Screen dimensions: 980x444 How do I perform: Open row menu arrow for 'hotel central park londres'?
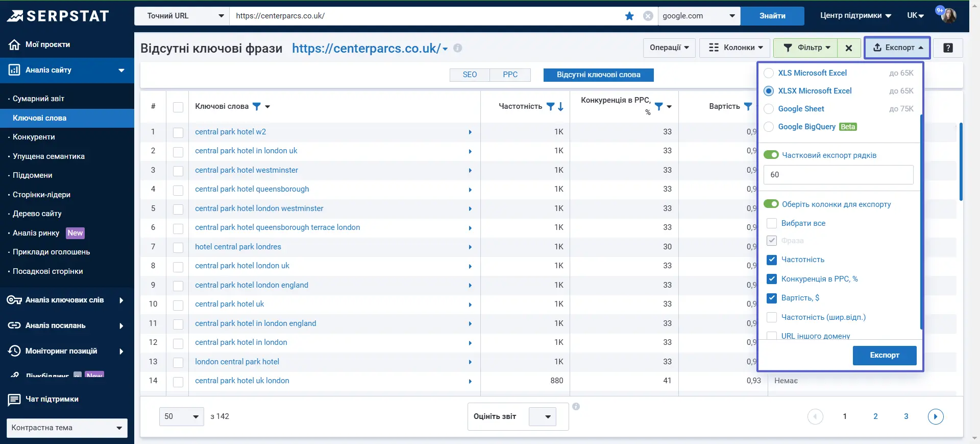[x=470, y=247]
